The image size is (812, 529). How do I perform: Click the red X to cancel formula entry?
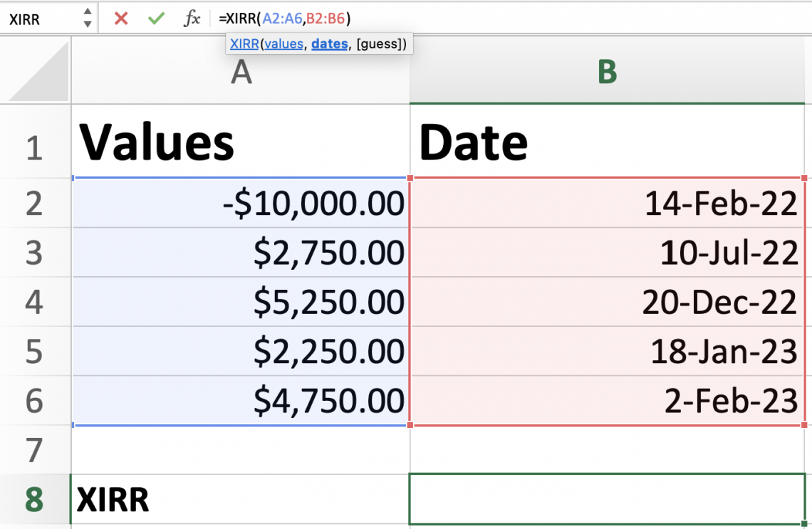[x=120, y=19]
